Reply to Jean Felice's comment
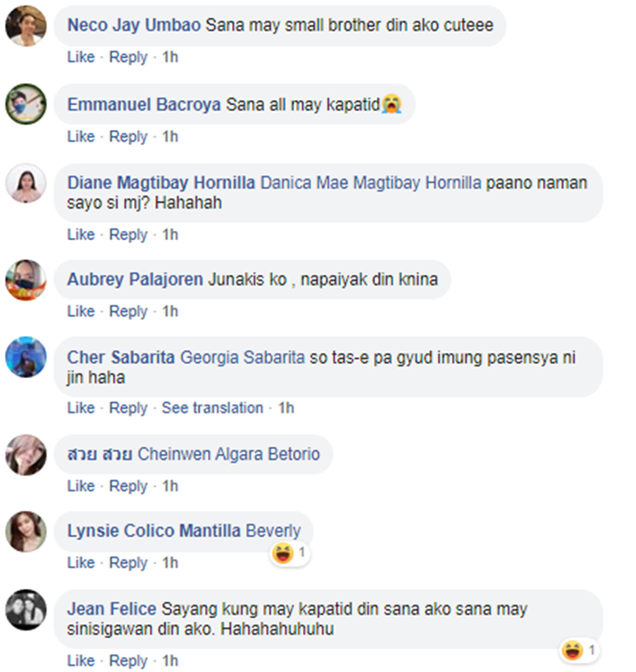636x672 pixels. pyautogui.click(x=128, y=661)
